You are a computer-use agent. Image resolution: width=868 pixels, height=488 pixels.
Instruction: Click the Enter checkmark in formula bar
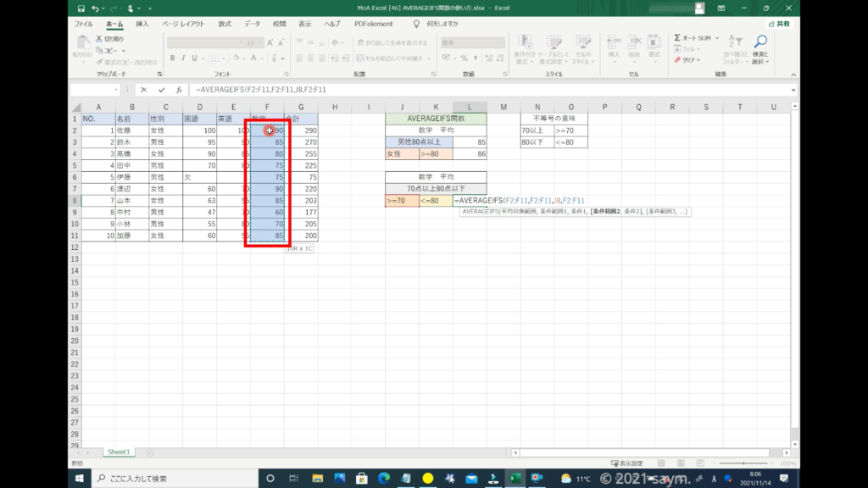[x=161, y=89]
